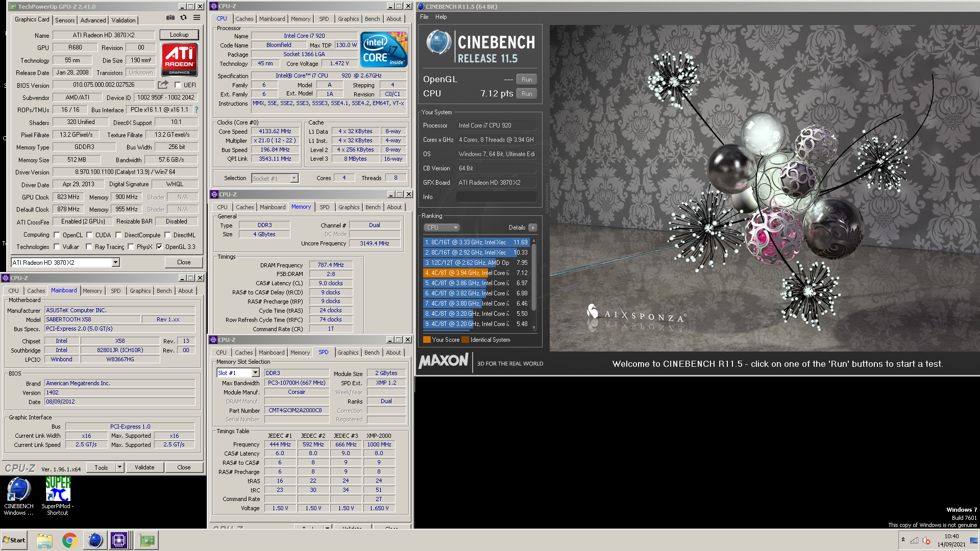Switch to Bench tab in Mainboard CPU-Z window
The image size is (980, 551).
[164, 291]
